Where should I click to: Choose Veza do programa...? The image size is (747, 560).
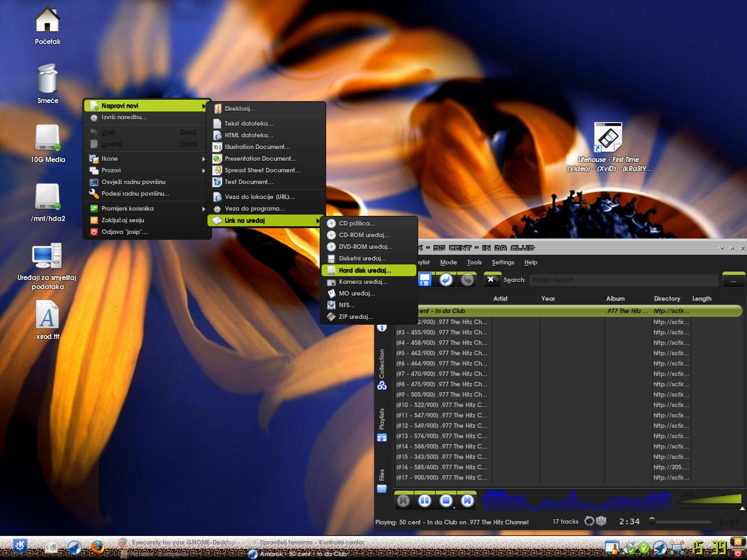(266, 209)
